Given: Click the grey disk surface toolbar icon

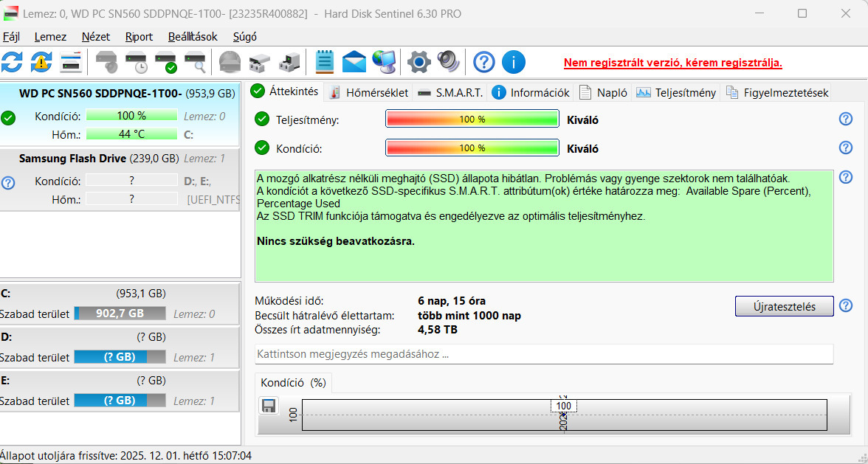Looking at the screenshot, I should click(230, 62).
